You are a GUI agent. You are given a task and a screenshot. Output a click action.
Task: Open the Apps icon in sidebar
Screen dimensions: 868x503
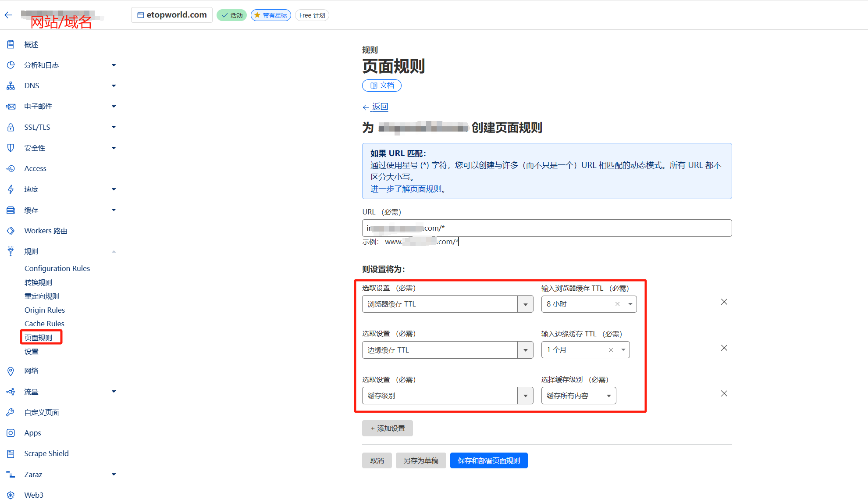click(x=11, y=433)
